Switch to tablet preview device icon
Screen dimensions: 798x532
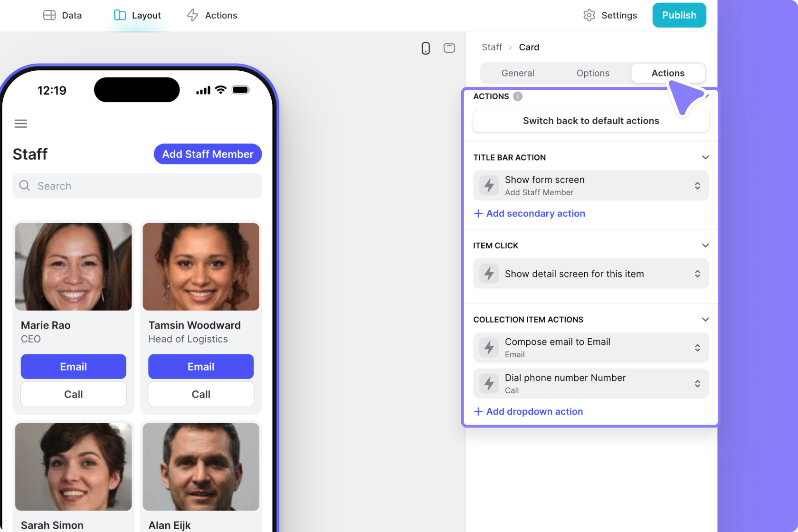click(449, 48)
